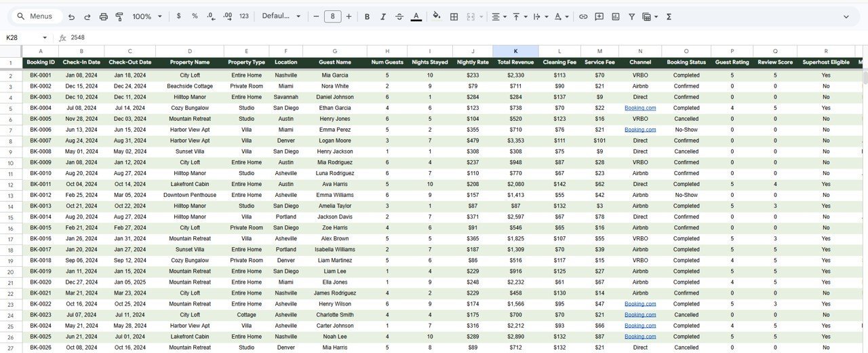The width and height of the screenshot is (868, 353).
Task: Open the Borders tool
Action: 454,16
